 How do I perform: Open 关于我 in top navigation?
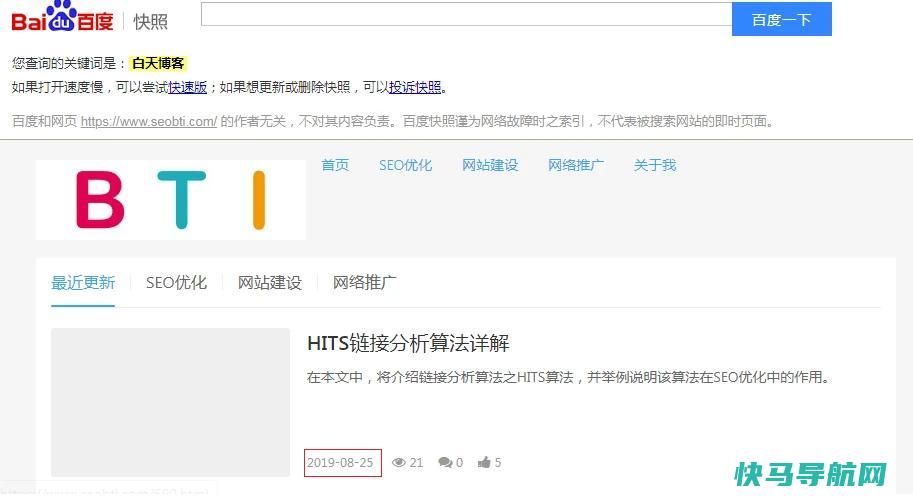[x=654, y=165]
